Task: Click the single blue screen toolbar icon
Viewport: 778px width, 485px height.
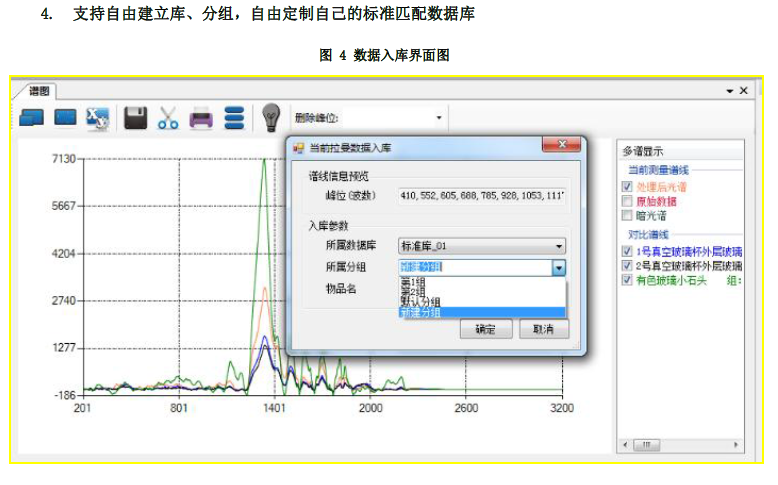Action: pyautogui.click(x=65, y=118)
